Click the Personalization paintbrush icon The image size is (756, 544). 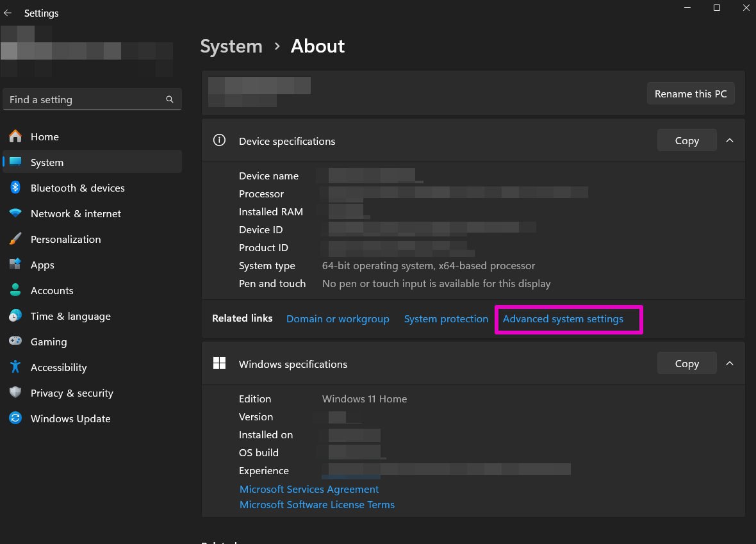(15, 239)
